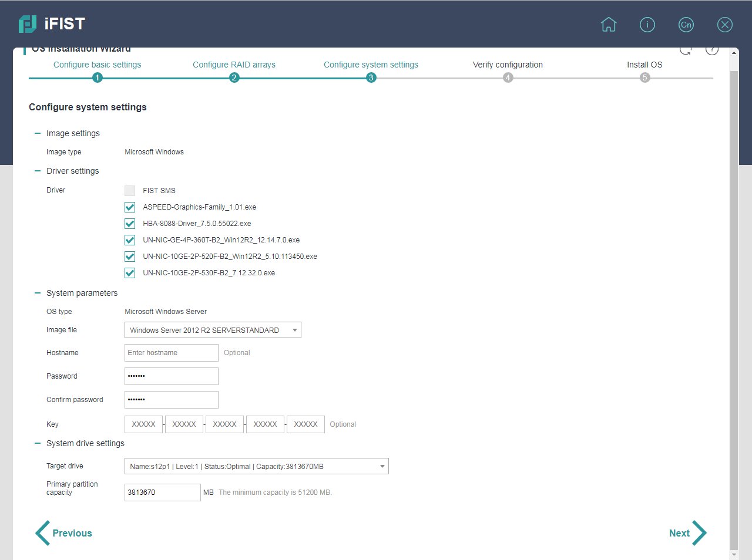Uncheck UN-NIC-10GE-2P-530F-B2 driver checkbox
752x560 pixels.
130,273
